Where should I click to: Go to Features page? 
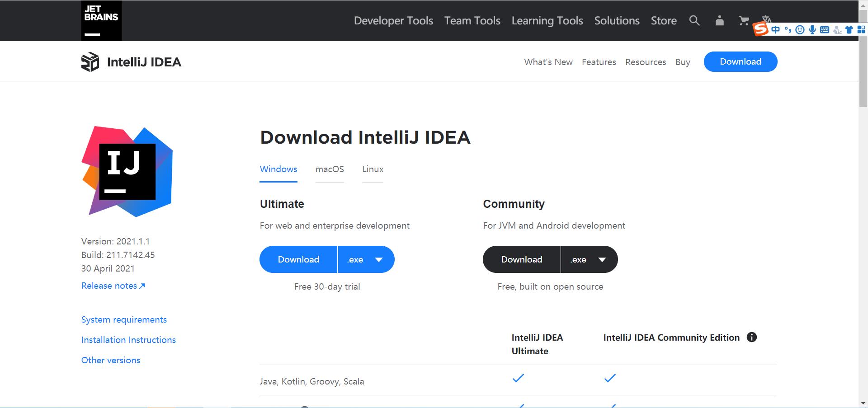click(x=599, y=62)
